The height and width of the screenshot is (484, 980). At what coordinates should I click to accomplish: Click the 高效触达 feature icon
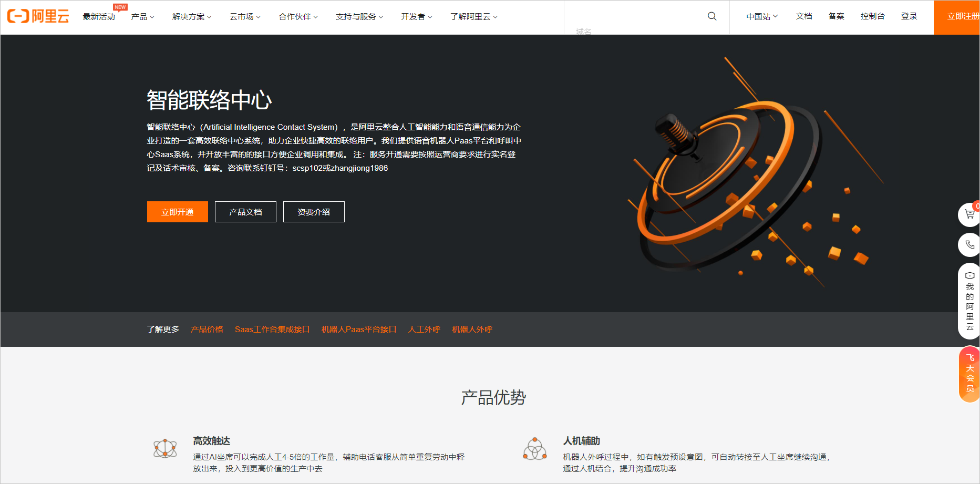[165, 448]
